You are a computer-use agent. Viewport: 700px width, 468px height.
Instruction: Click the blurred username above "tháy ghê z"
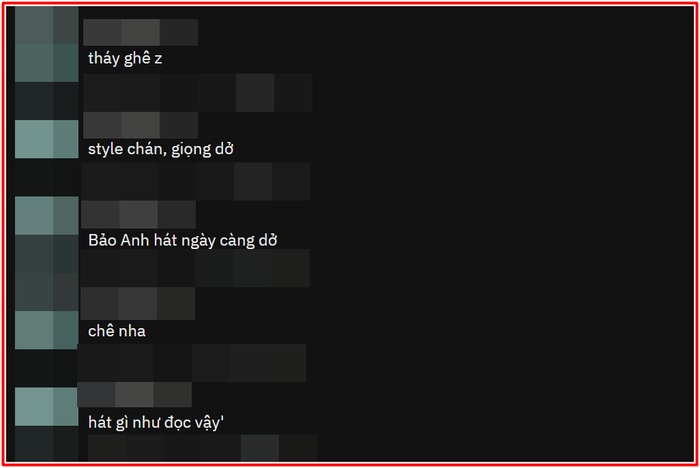click(140, 32)
